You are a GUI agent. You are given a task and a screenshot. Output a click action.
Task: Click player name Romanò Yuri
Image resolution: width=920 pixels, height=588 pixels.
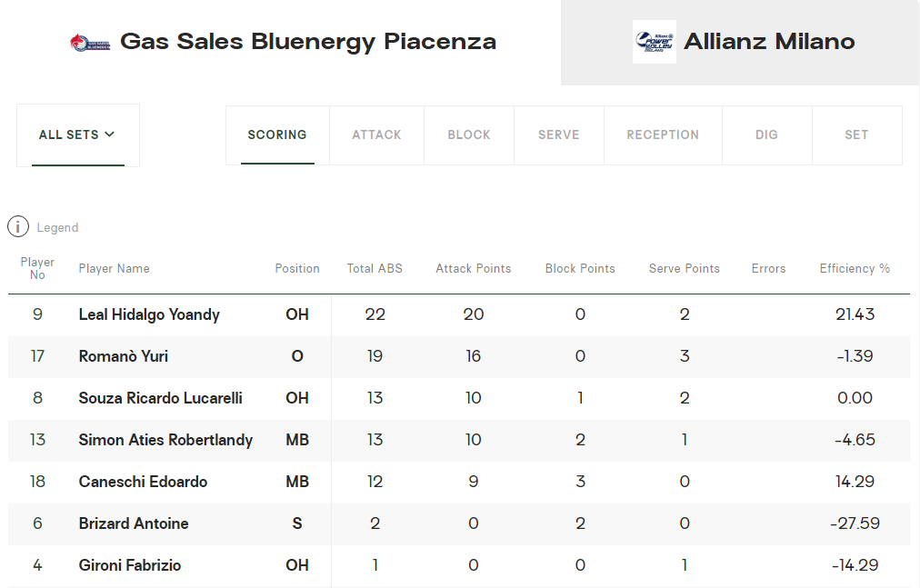click(x=123, y=356)
